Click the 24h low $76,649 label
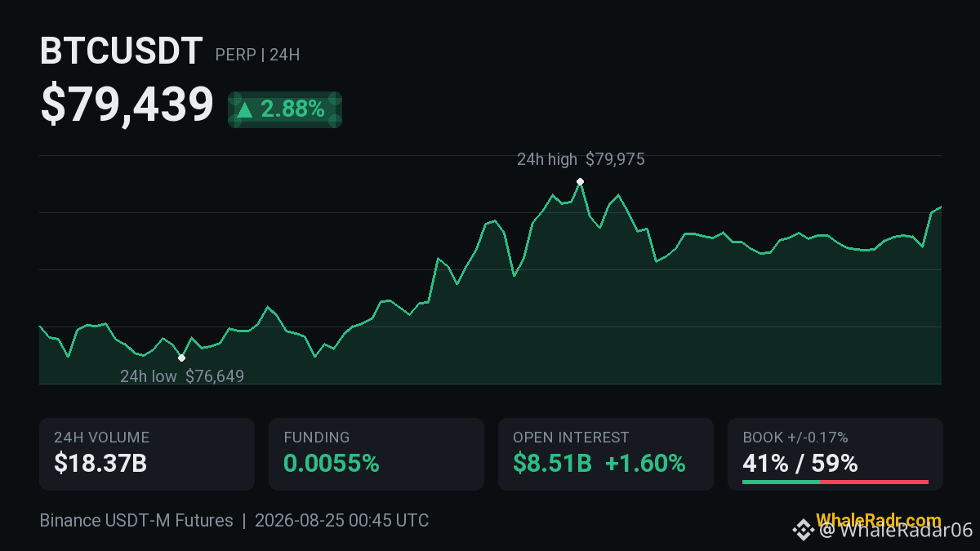The width and height of the screenshot is (980, 551). point(182,376)
